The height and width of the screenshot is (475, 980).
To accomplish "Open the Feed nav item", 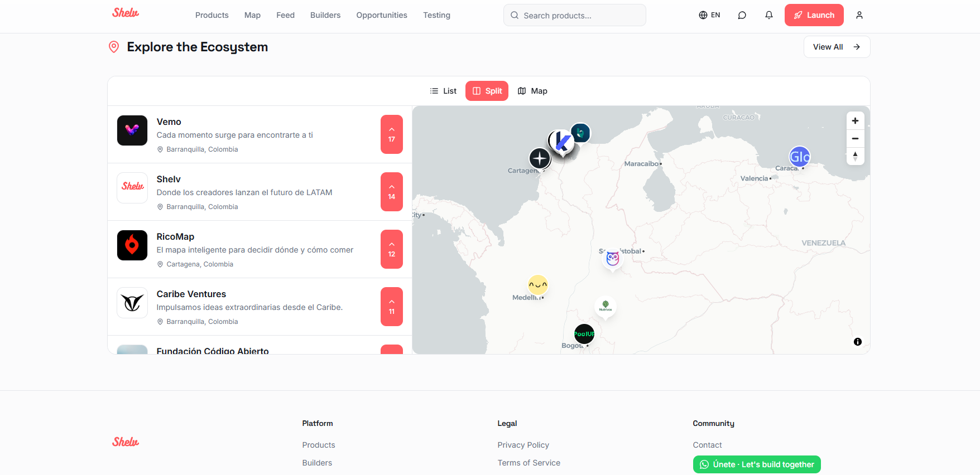I will click(x=285, y=15).
